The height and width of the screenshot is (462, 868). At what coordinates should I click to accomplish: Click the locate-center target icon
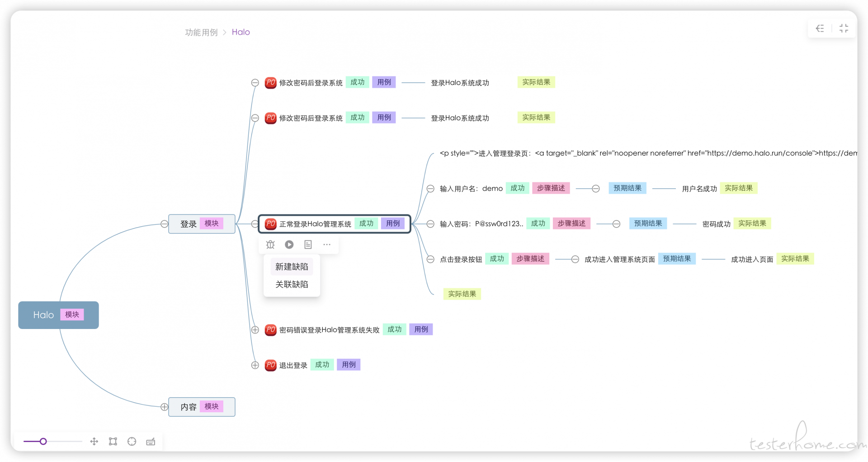click(132, 441)
